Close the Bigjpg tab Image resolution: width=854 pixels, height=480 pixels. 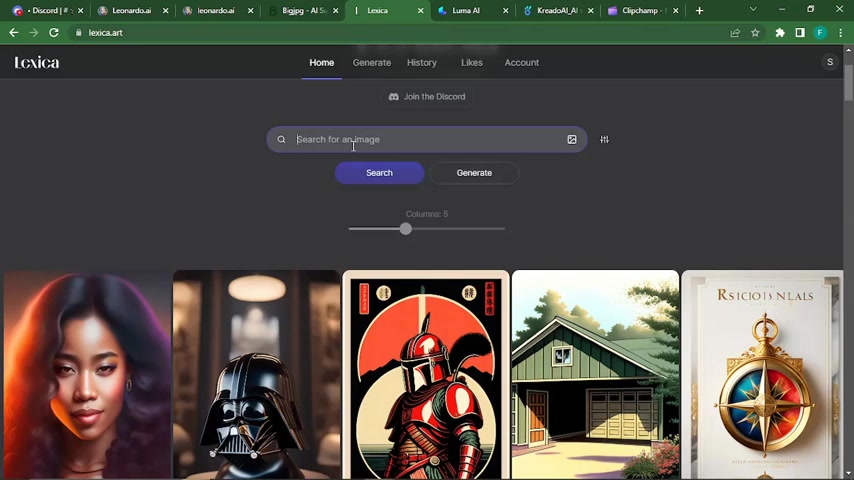[x=336, y=10]
